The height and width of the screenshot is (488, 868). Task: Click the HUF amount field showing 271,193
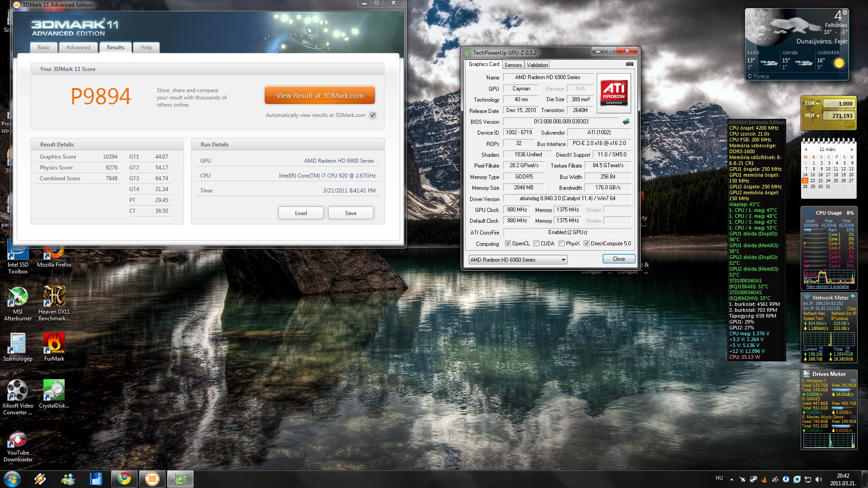839,116
